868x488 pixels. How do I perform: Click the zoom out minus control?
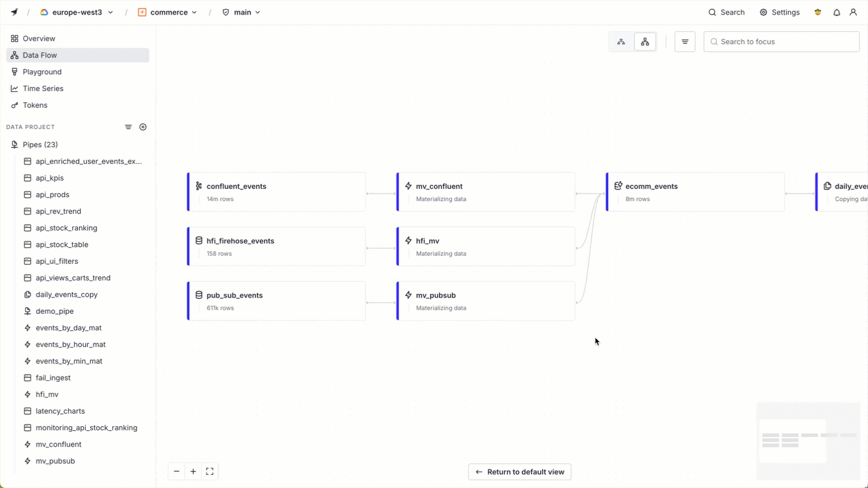coord(176,471)
